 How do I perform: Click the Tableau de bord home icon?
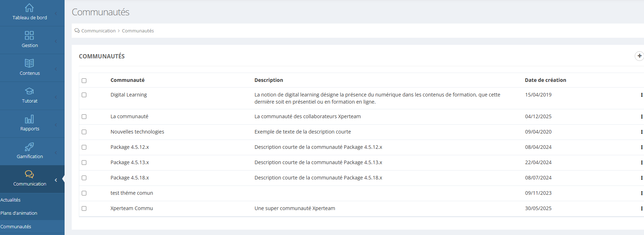pyautogui.click(x=29, y=8)
